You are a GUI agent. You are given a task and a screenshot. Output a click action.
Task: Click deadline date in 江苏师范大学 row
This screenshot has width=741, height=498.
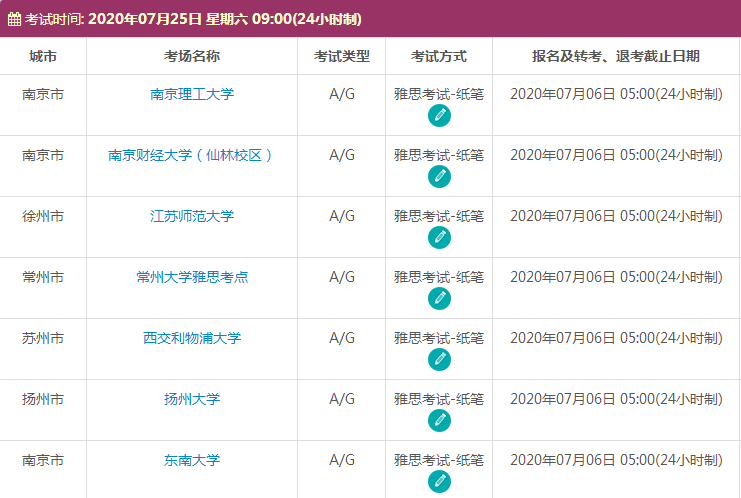click(x=616, y=216)
